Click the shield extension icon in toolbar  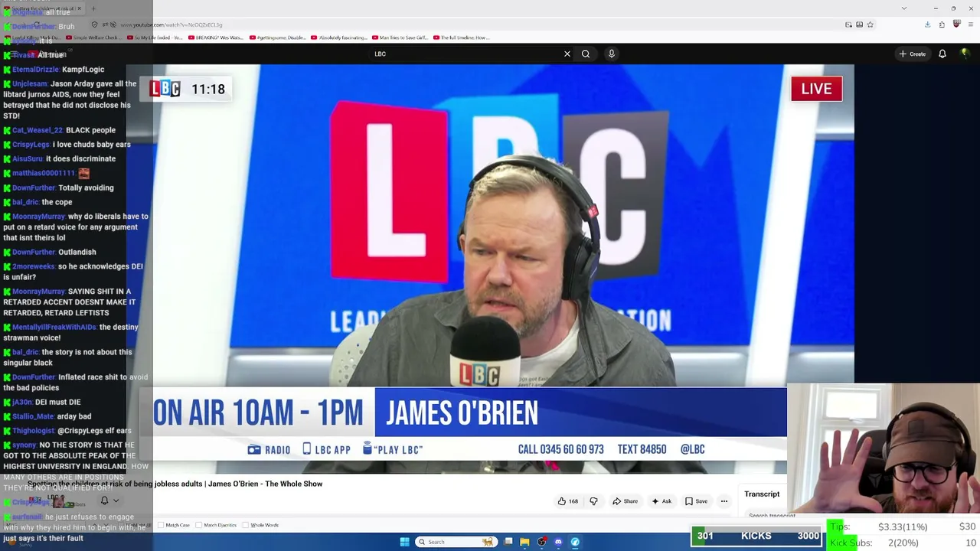point(956,24)
